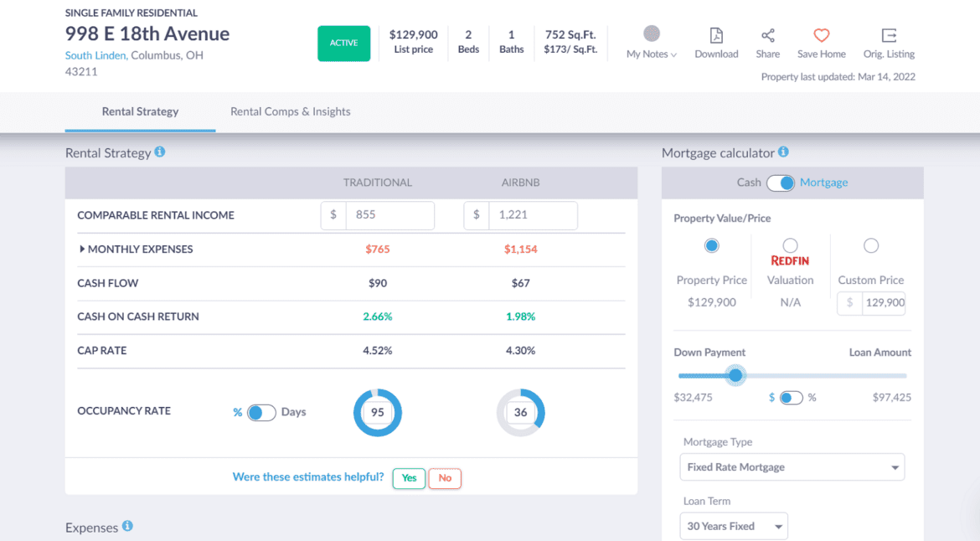Open the Loan Term dropdown
Screen dimensions: 980x541
(x=733, y=526)
